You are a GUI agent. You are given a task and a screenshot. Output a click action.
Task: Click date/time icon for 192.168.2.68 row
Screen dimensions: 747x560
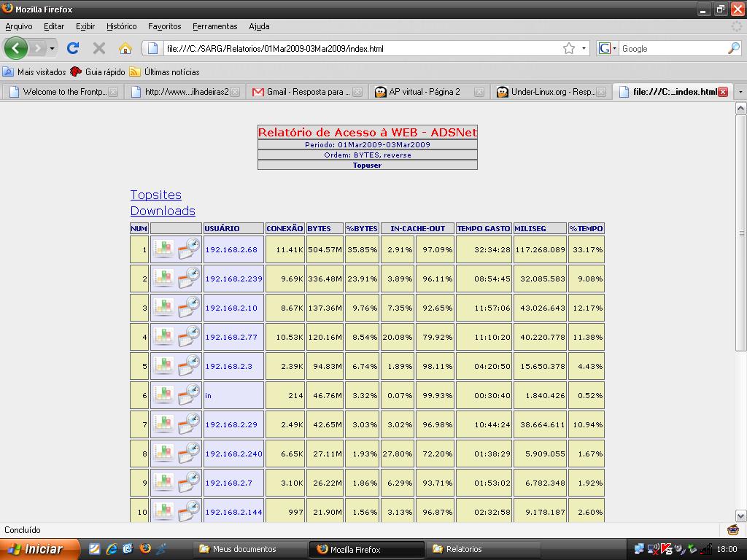point(189,249)
